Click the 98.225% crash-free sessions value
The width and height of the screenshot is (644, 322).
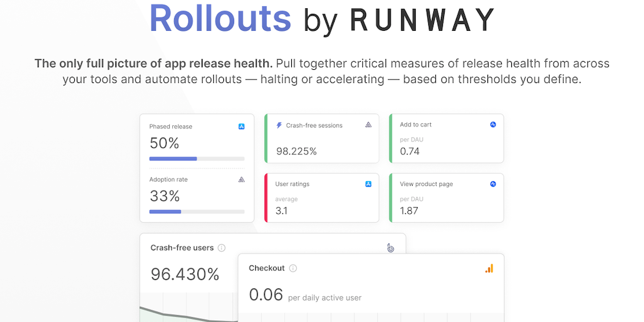coord(296,152)
